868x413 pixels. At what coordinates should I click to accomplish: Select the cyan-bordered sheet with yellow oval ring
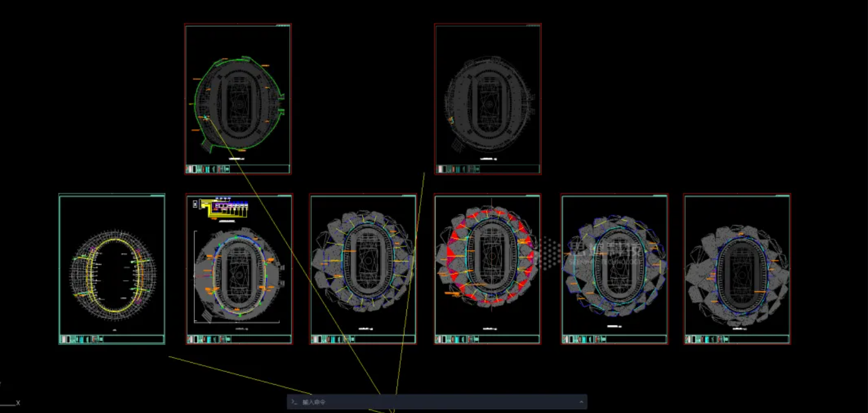point(112,269)
